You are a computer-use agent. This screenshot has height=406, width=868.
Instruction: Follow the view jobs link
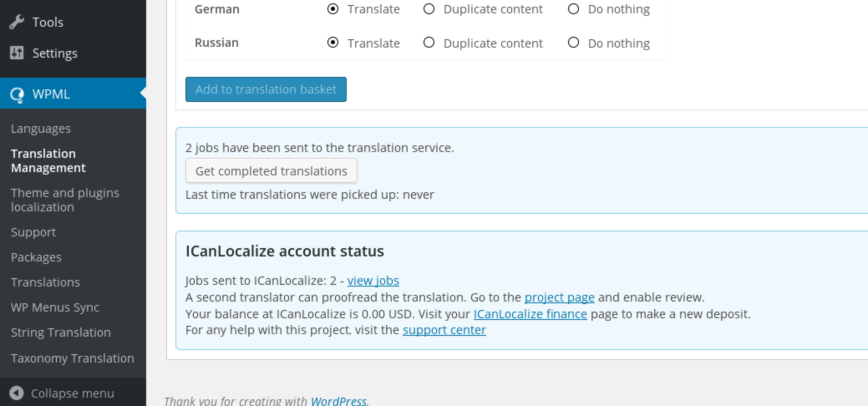coord(373,281)
